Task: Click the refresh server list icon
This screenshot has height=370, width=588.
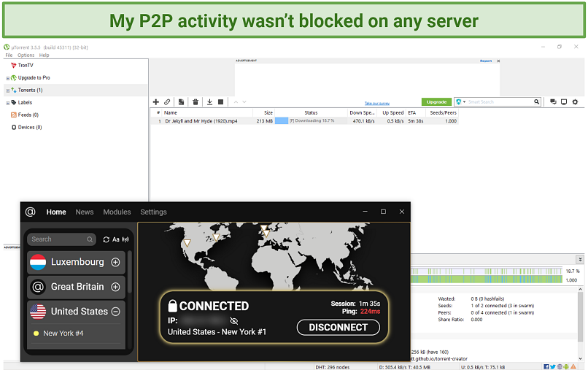Action: click(107, 239)
